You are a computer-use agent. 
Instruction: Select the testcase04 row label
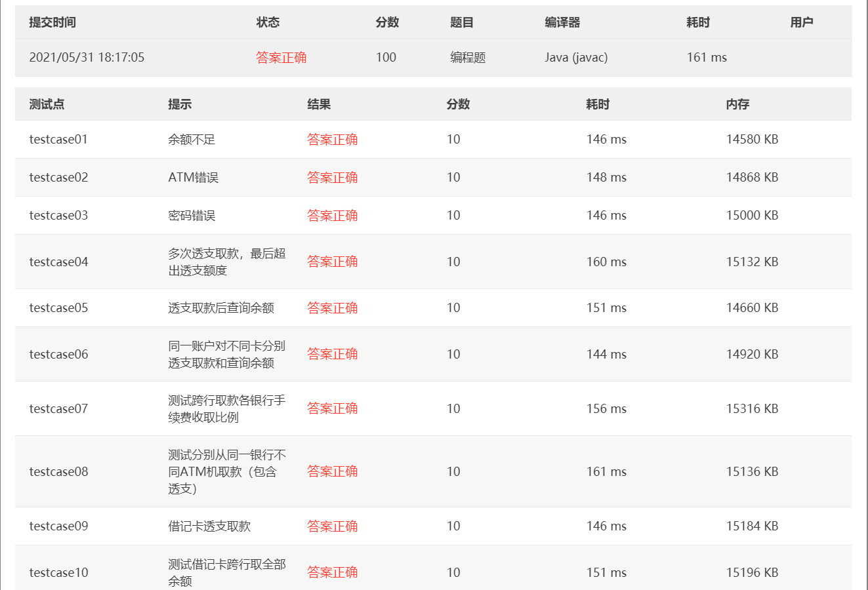[58, 262]
